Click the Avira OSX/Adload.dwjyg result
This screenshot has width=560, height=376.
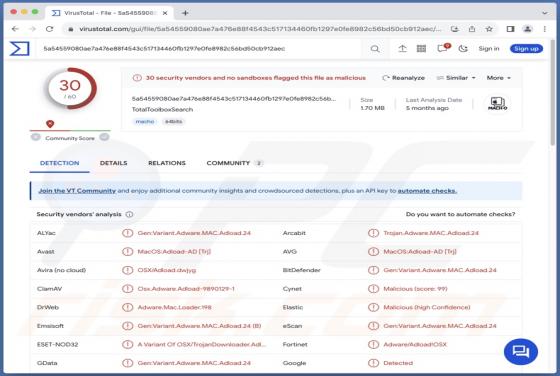167,270
